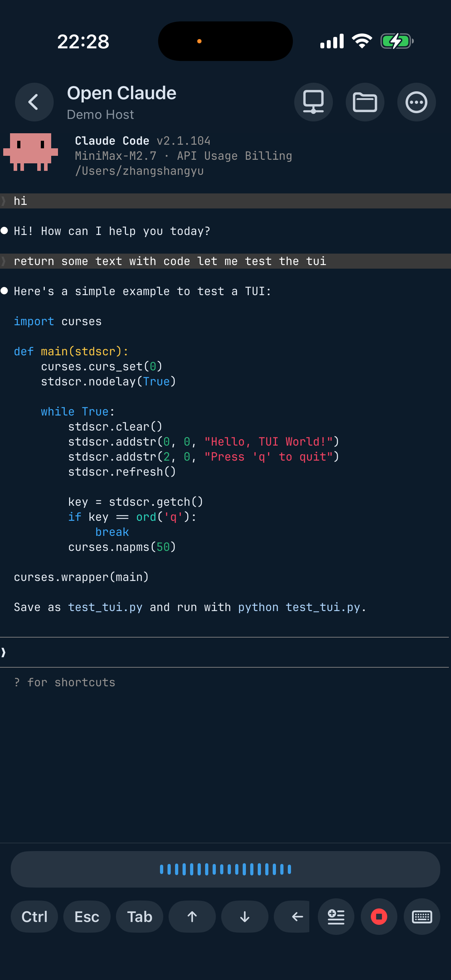Click the "Demo Host" subtitle
The image size is (451, 980).
pos(100,115)
